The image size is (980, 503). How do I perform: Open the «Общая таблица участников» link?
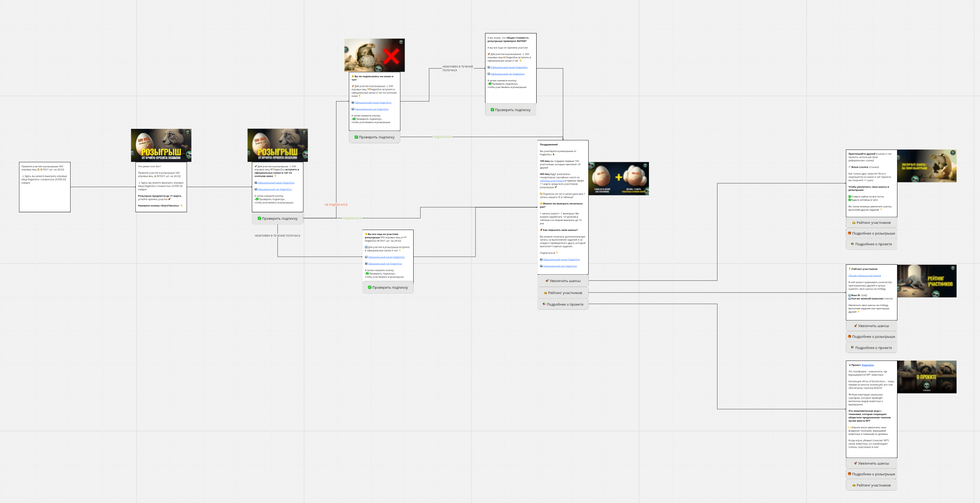coord(864,275)
